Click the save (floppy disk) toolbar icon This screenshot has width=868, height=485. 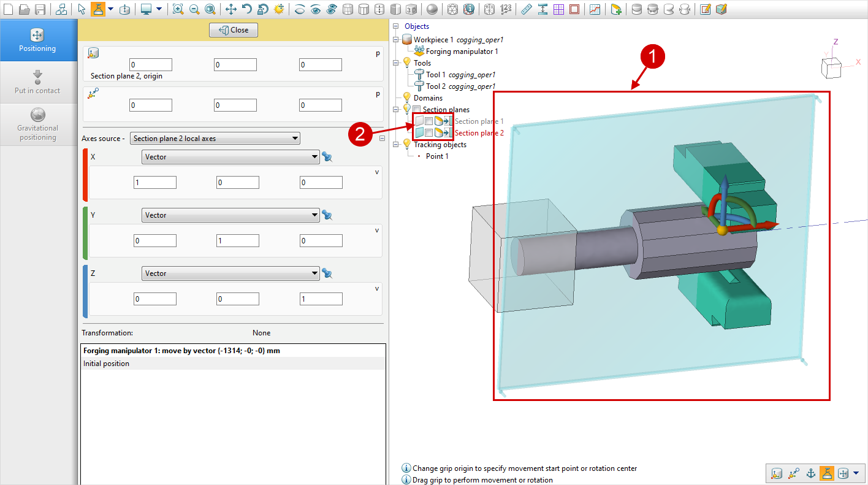tap(40, 9)
